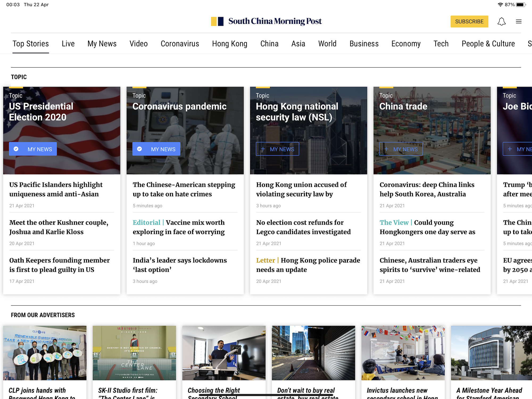Tap the South China Morning Post logo

tap(266, 21)
